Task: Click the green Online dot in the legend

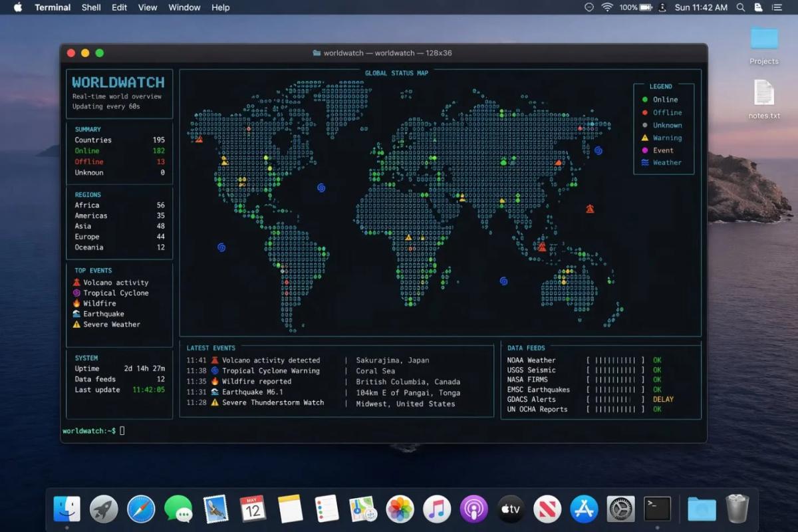Action: point(644,100)
